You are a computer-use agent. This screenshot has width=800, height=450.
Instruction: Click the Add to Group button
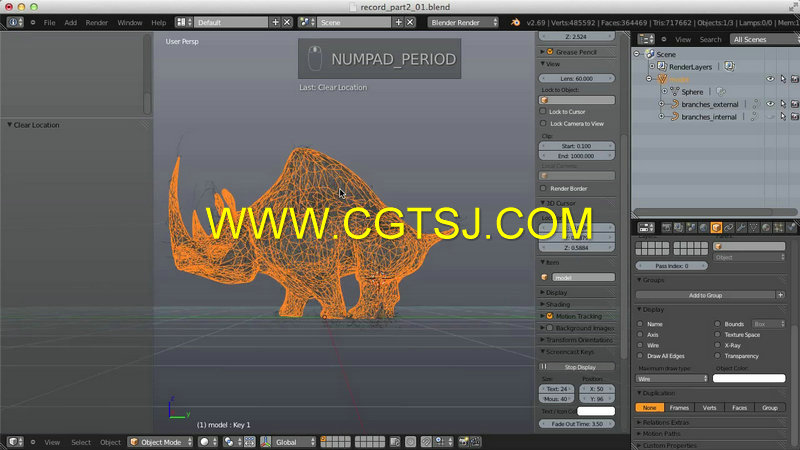[x=705, y=295]
